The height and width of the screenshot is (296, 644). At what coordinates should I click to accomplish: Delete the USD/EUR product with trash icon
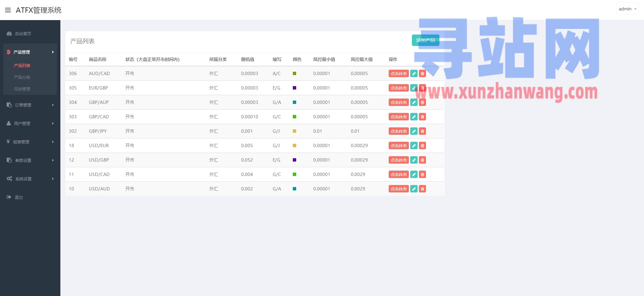tap(422, 145)
